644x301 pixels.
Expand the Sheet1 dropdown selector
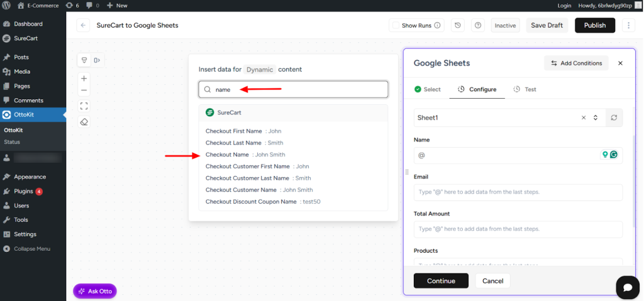tap(596, 118)
